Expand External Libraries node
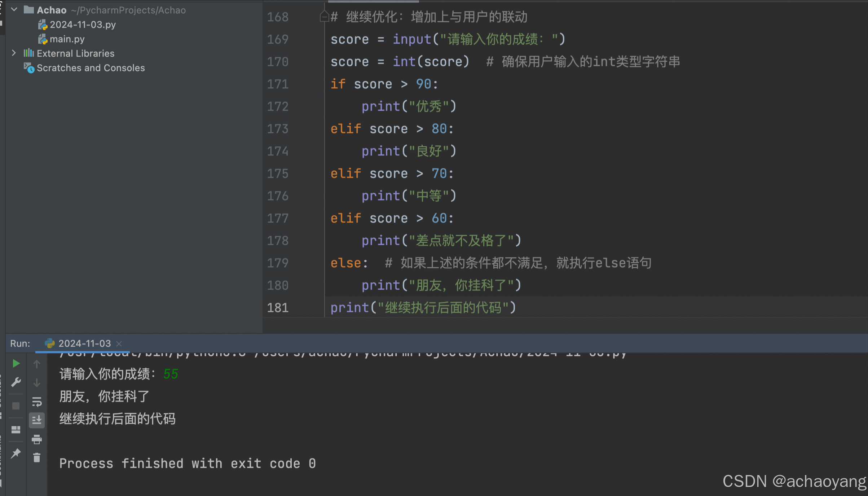The height and width of the screenshot is (496, 868). coord(14,53)
